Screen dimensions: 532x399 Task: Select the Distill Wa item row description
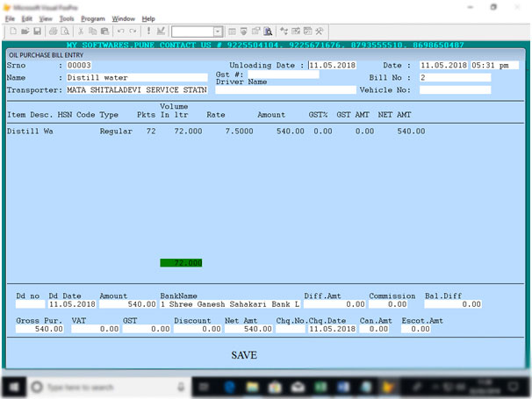pyautogui.click(x=30, y=132)
